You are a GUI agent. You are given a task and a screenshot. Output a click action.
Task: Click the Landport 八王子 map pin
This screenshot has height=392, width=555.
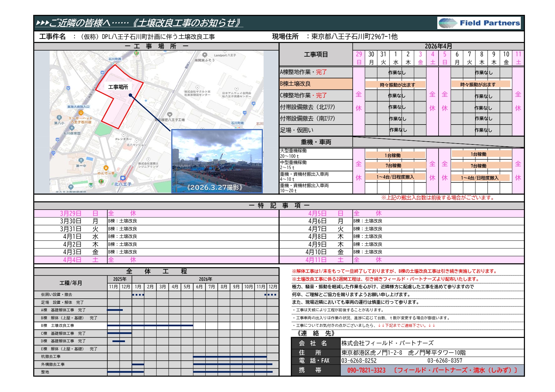coord(205,55)
